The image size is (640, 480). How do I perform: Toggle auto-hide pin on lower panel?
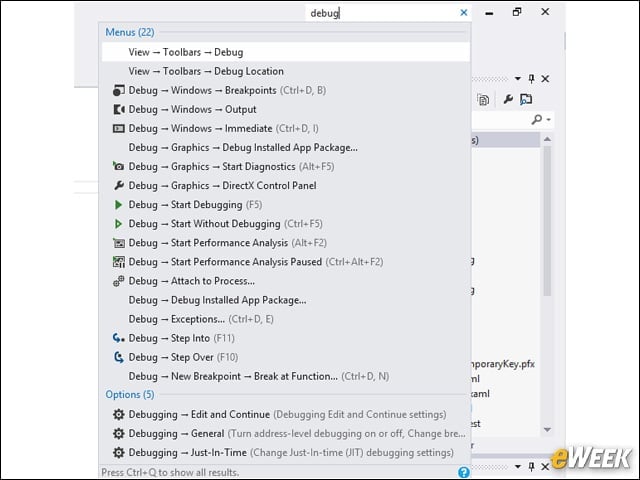coord(531,466)
